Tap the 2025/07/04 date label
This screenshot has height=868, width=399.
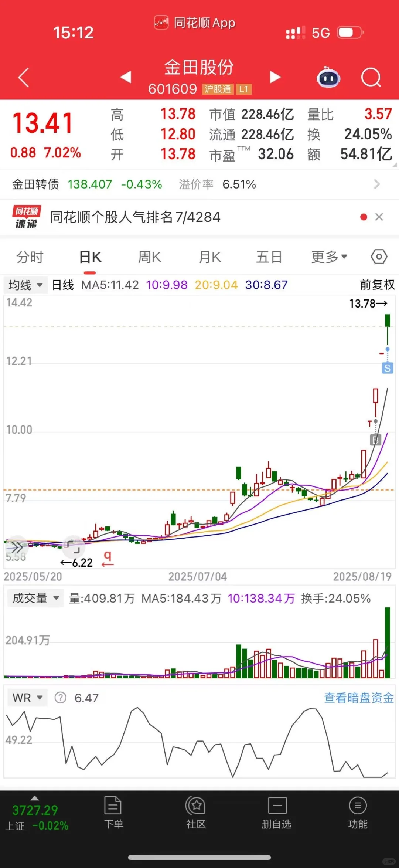(x=198, y=576)
